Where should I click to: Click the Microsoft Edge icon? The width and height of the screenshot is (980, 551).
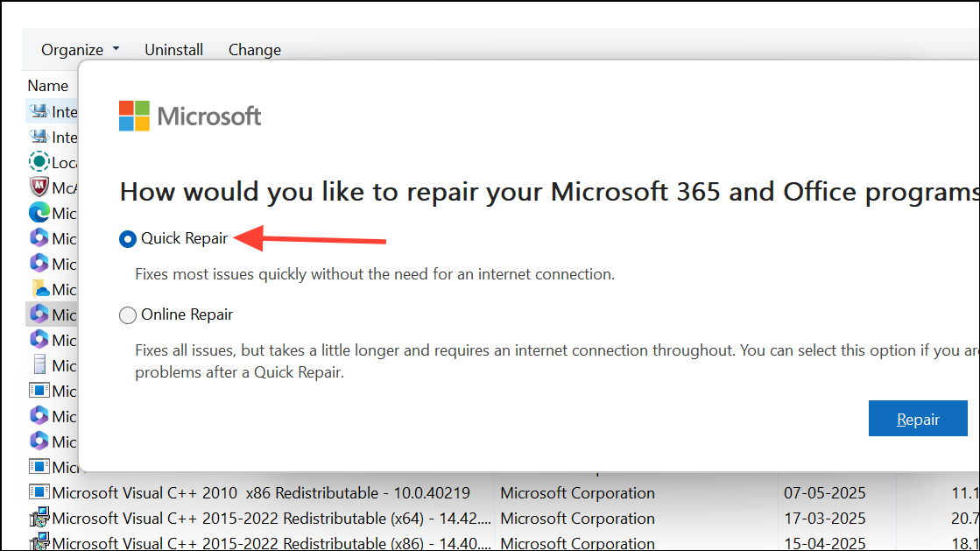(39, 213)
